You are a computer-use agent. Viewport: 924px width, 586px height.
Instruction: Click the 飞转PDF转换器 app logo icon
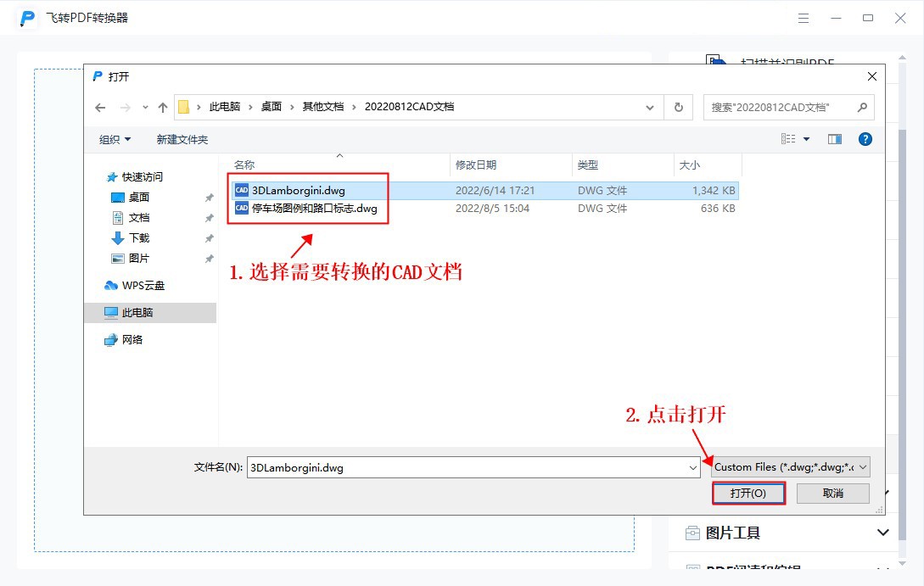pos(25,17)
